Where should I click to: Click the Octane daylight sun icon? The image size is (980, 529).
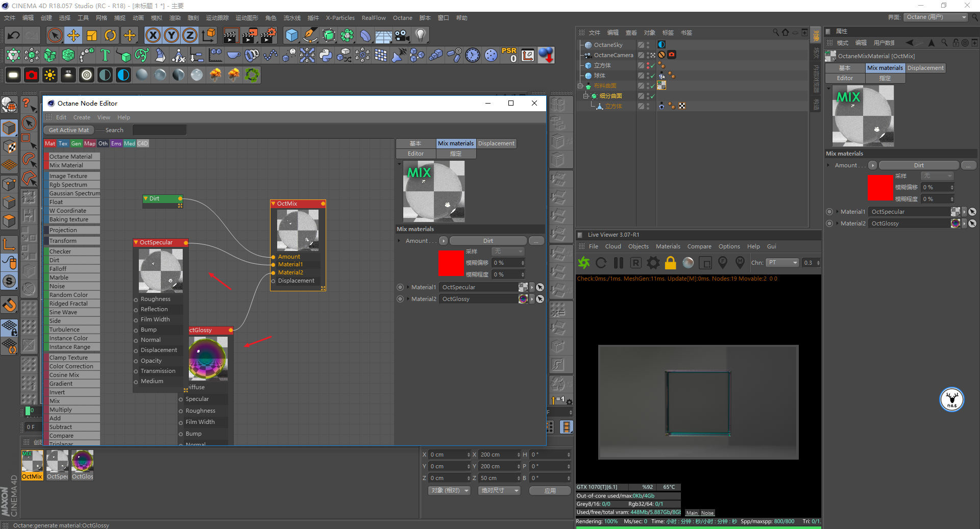coord(50,75)
